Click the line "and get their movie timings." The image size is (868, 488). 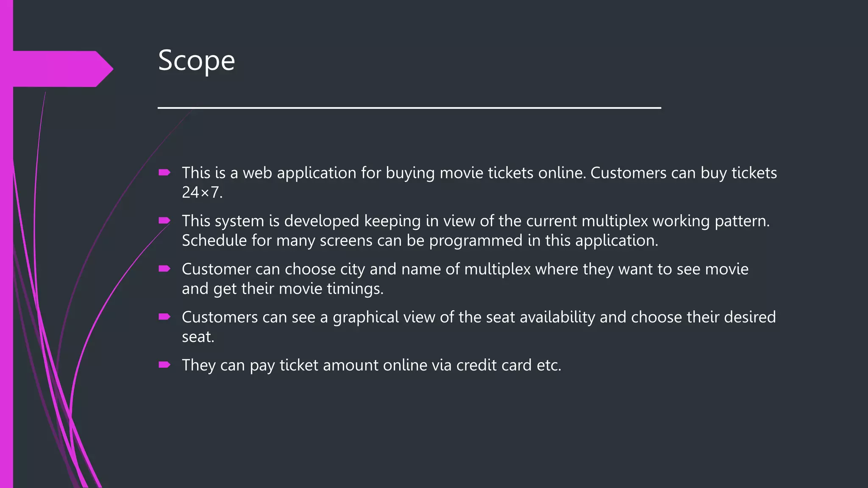(x=282, y=288)
